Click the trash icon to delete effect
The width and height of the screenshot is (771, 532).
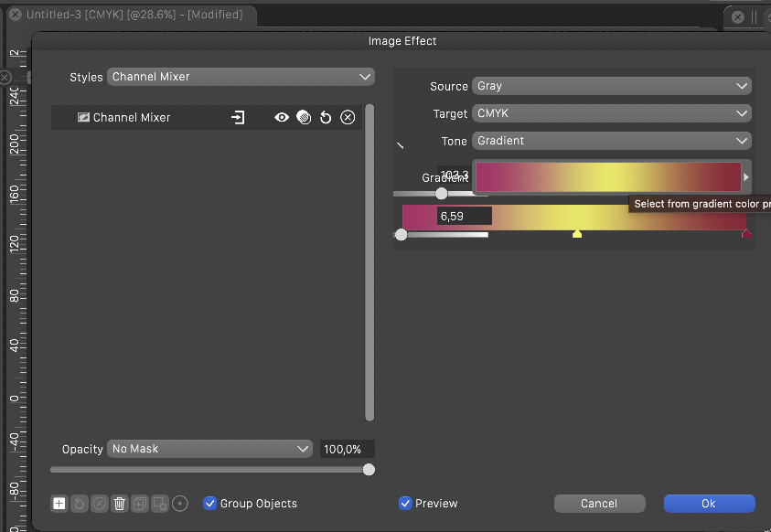pos(120,504)
